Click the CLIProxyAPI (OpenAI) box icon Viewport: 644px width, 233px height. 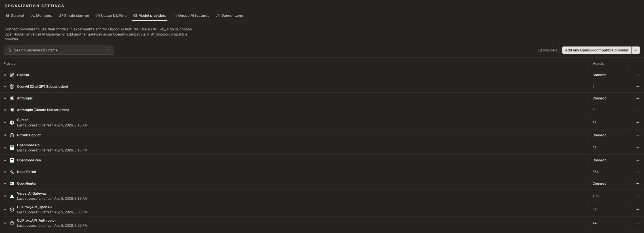pos(12,210)
